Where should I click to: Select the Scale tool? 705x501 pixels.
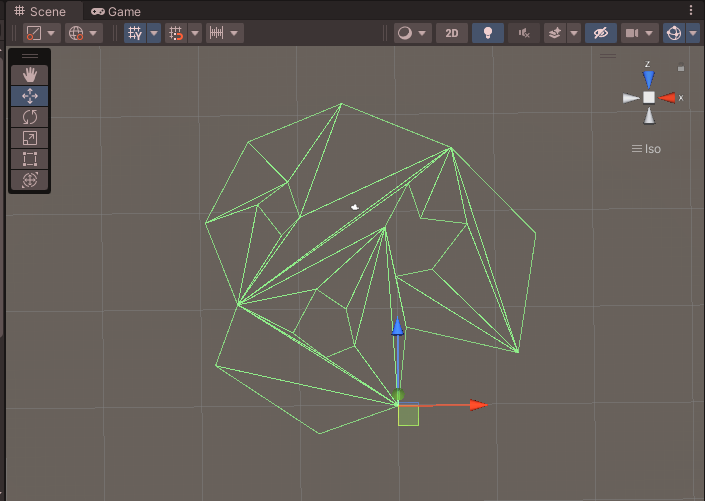(x=30, y=138)
